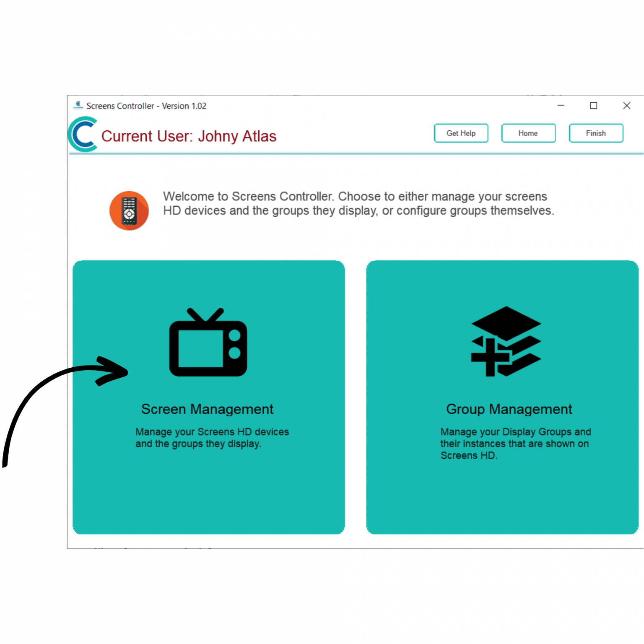Click the Screen Management title text
This screenshot has width=644, height=644.
point(207,409)
